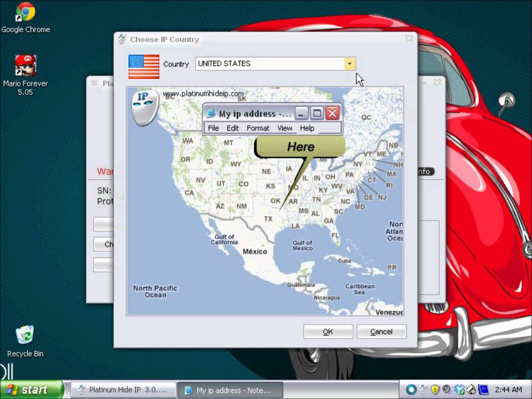532x399 pixels.
Task: Click the Platinum Hide IP mask logo
Action: tap(145, 108)
